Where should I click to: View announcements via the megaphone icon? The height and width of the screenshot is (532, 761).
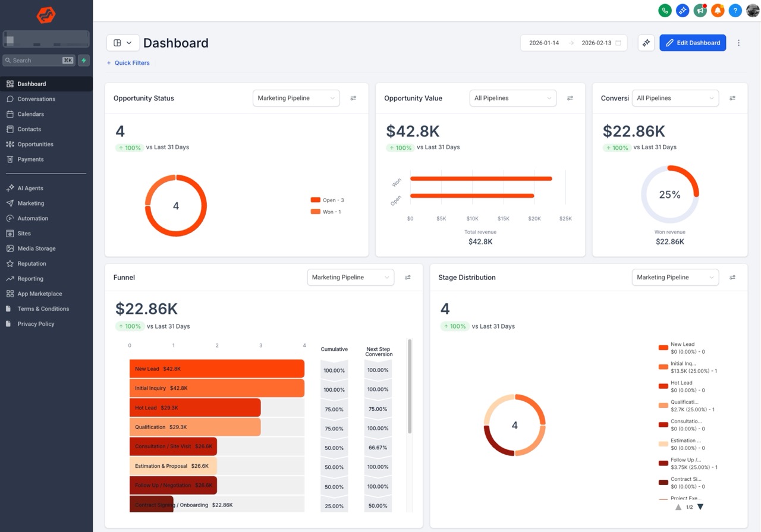click(700, 10)
